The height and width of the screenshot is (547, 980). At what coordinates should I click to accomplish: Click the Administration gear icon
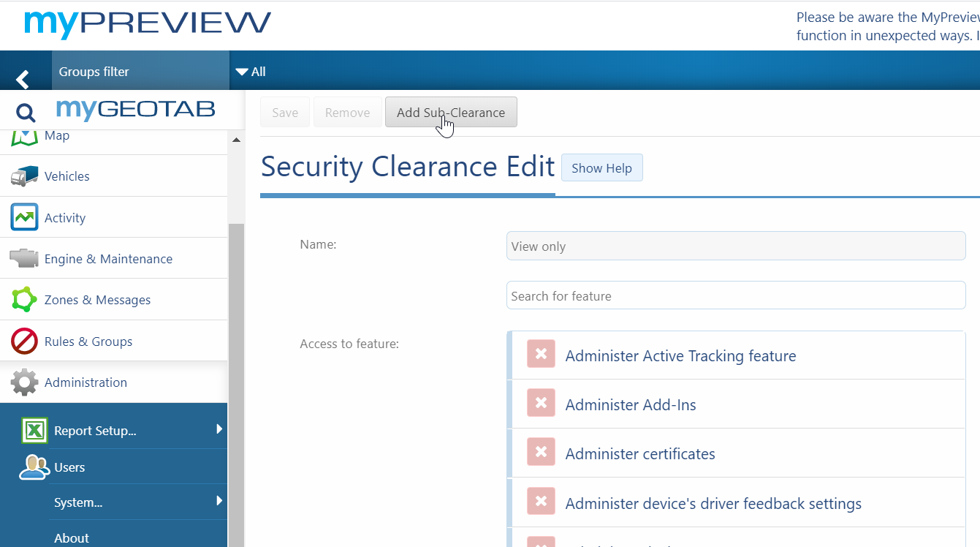coord(24,381)
